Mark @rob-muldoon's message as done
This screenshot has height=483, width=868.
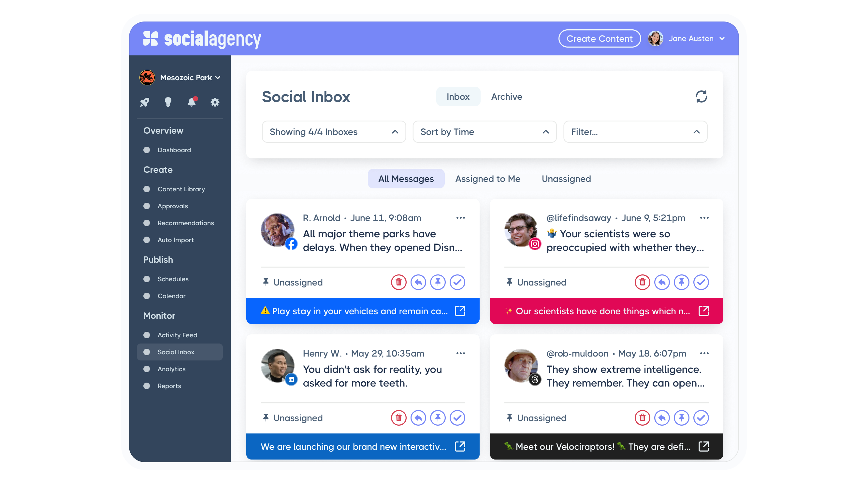coord(701,417)
